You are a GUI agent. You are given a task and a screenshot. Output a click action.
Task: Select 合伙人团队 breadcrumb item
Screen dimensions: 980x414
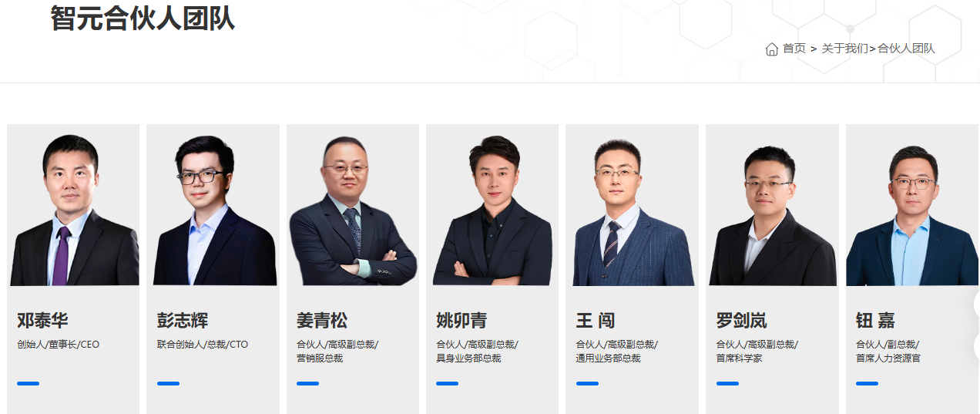click(906, 49)
